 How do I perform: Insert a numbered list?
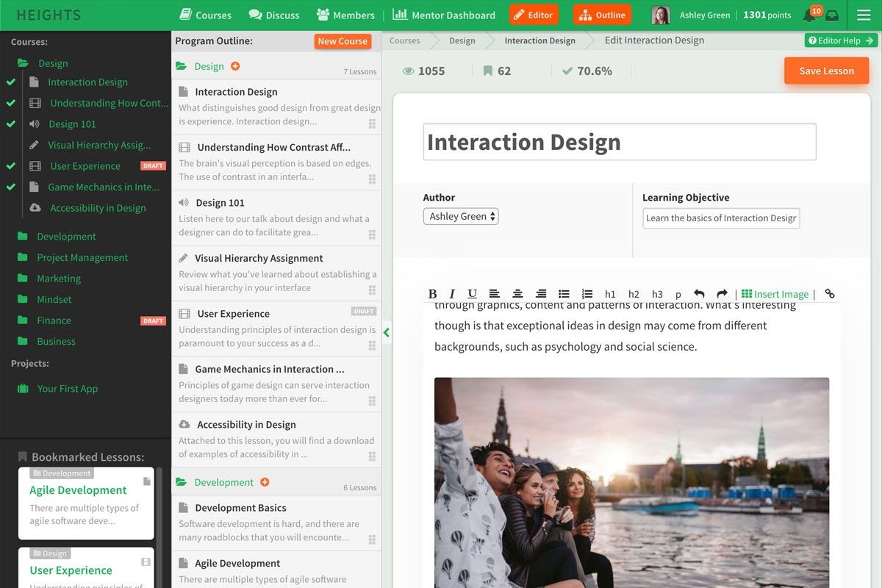pyautogui.click(x=587, y=294)
